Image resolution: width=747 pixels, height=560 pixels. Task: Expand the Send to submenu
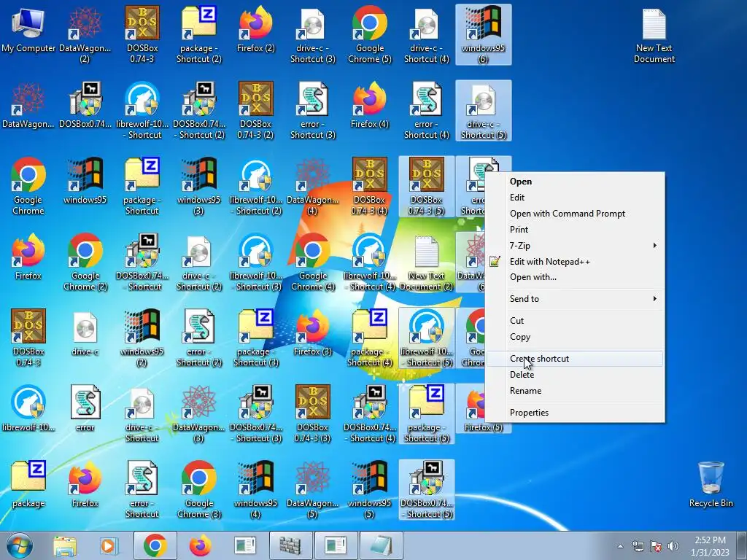pos(575,298)
